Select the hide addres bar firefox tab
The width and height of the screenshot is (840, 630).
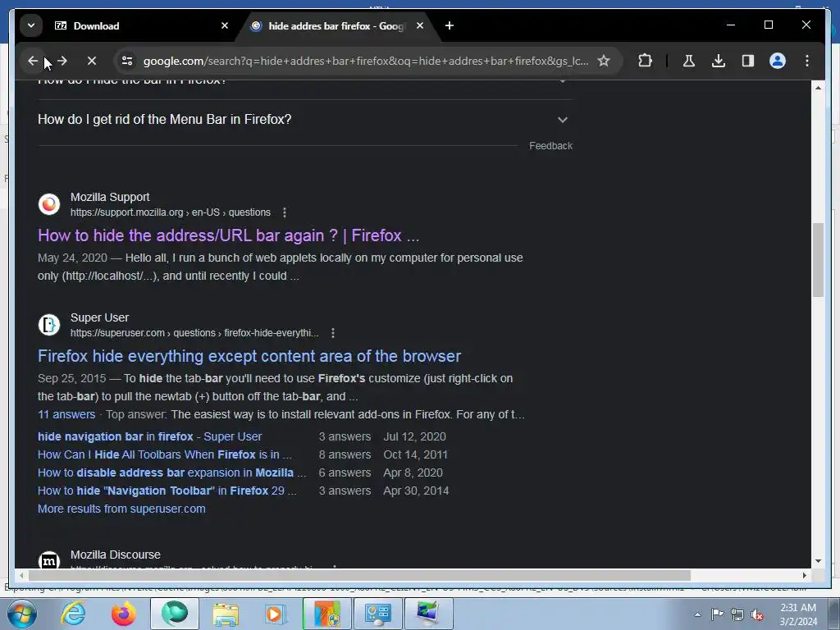pos(336,25)
